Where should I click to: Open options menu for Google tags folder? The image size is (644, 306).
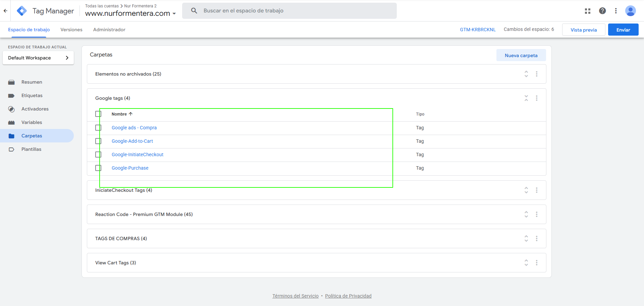click(537, 98)
